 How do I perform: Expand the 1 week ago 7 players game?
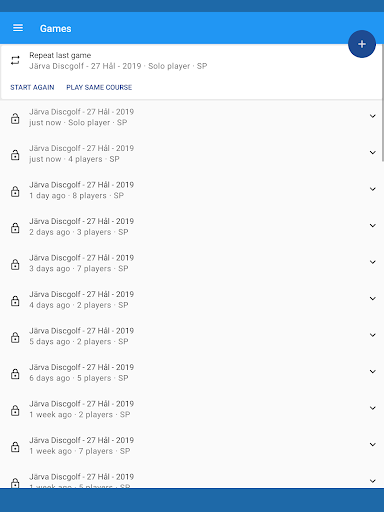[x=373, y=444]
